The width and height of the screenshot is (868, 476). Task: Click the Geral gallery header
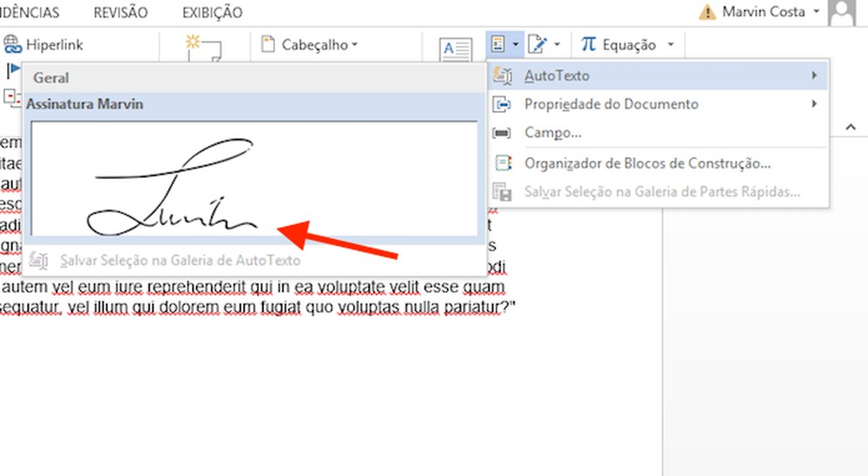click(254, 77)
